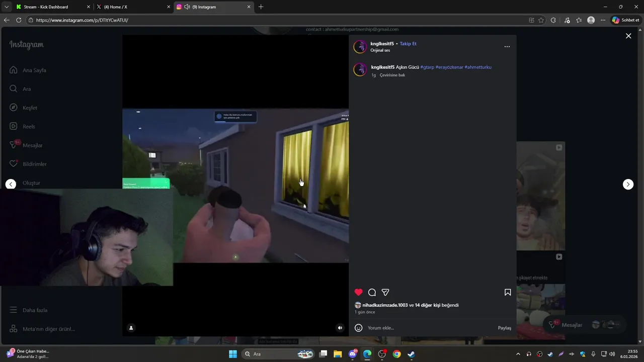Image resolution: width=644 pixels, height=362 pixels.
Task: Click the Paylaş post comment button
Action: [504, 328]
